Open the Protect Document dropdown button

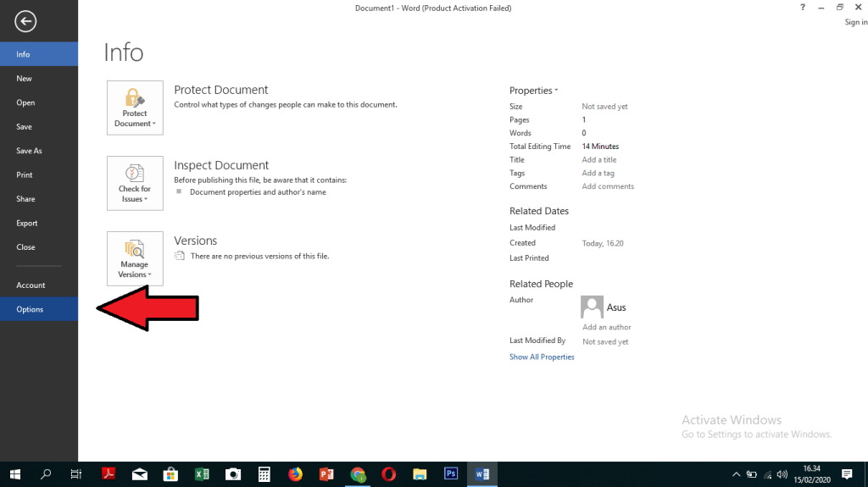135,108
